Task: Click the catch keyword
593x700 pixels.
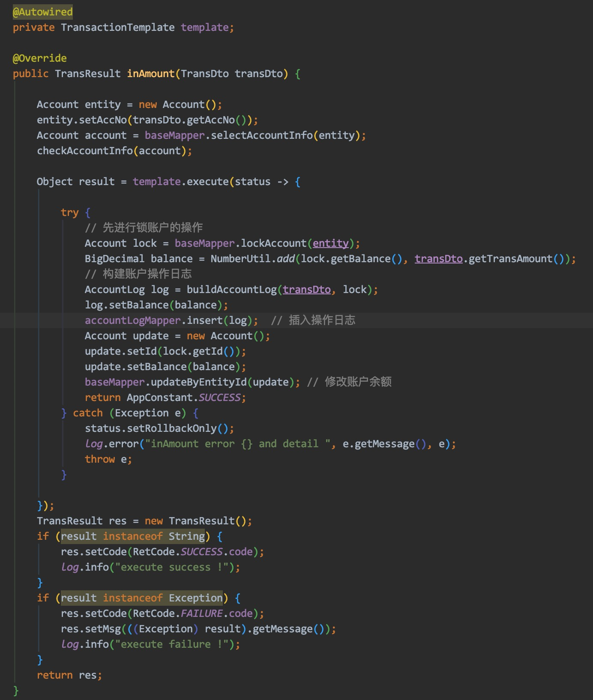Action: coord(88,413)
